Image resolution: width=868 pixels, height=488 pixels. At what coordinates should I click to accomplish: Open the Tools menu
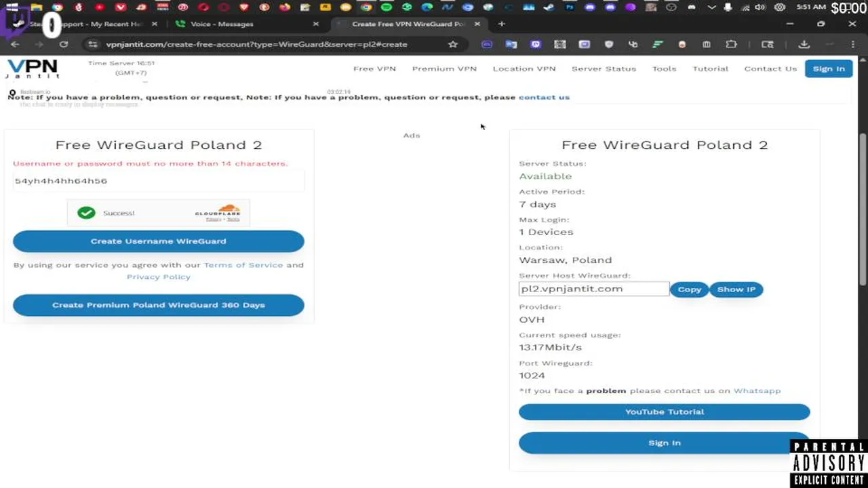[664, 68]
